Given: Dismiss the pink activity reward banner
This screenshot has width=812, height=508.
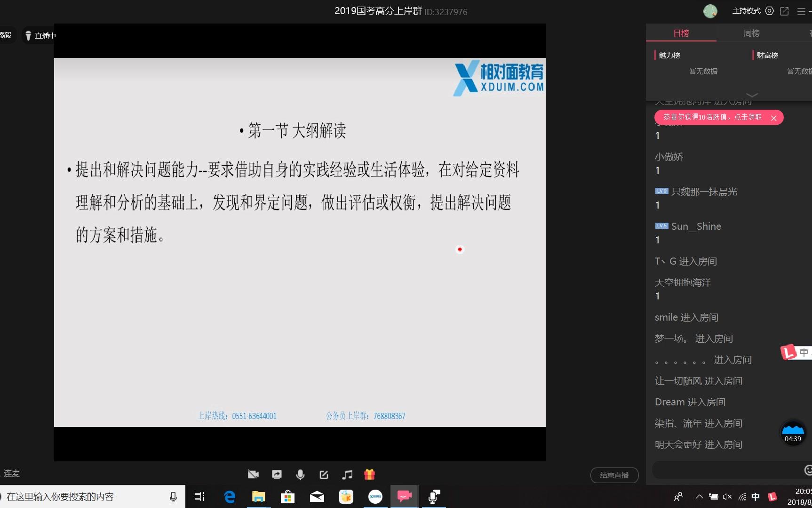Looking at the screenshot, I should pos(774,118).
